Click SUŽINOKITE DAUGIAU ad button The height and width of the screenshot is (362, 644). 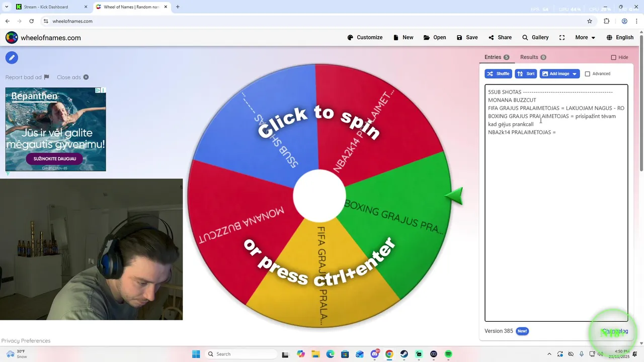click(54, 159)
